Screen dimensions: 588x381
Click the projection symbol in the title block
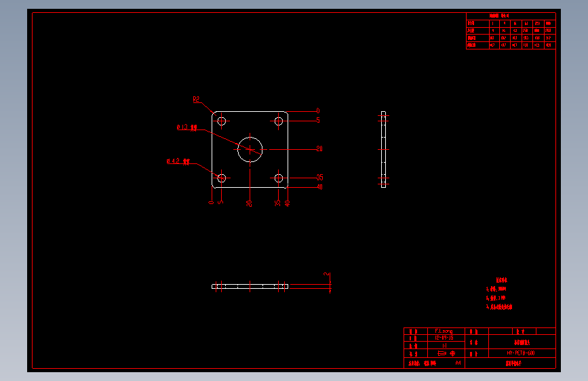446,353
